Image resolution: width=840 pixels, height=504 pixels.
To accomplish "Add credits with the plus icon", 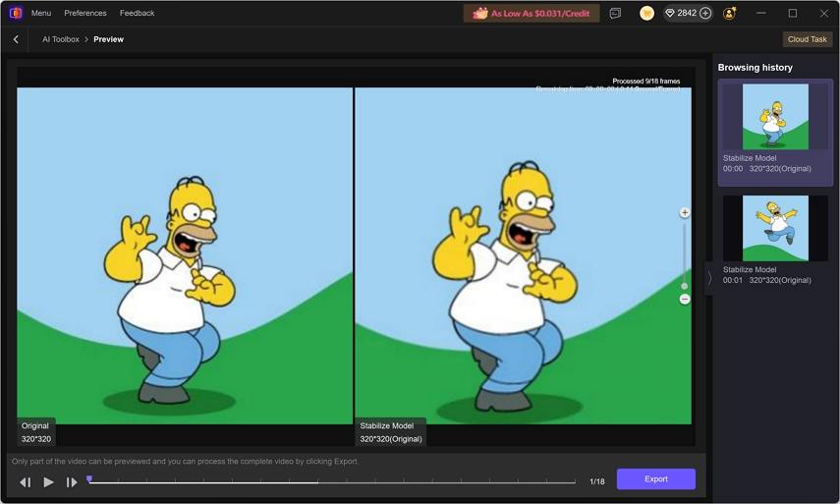I will tap(705, 13).
